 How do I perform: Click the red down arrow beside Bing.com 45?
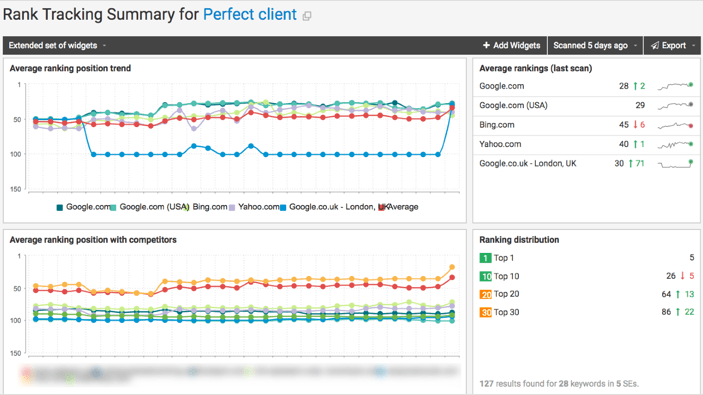click(635, 125)
